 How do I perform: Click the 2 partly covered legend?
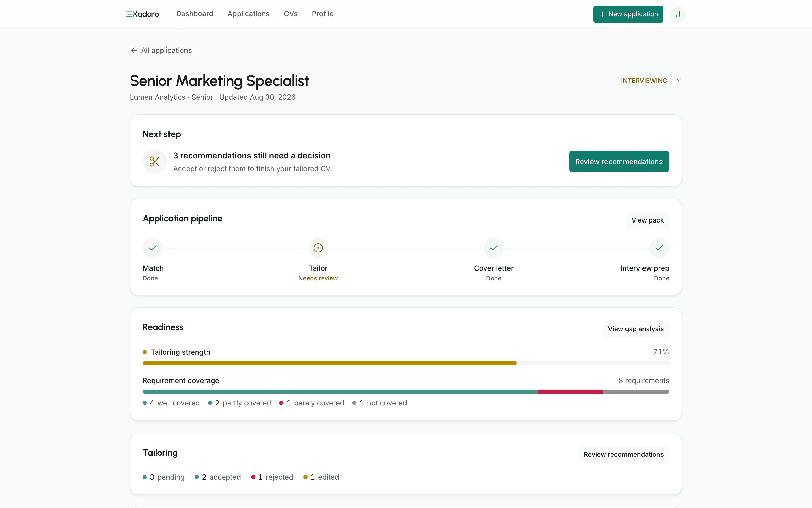240,403
